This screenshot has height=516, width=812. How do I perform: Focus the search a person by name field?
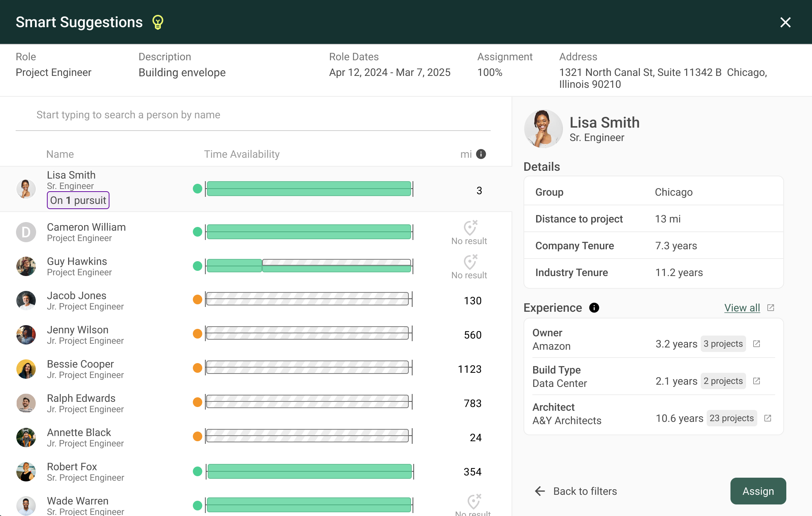[253, 115]
